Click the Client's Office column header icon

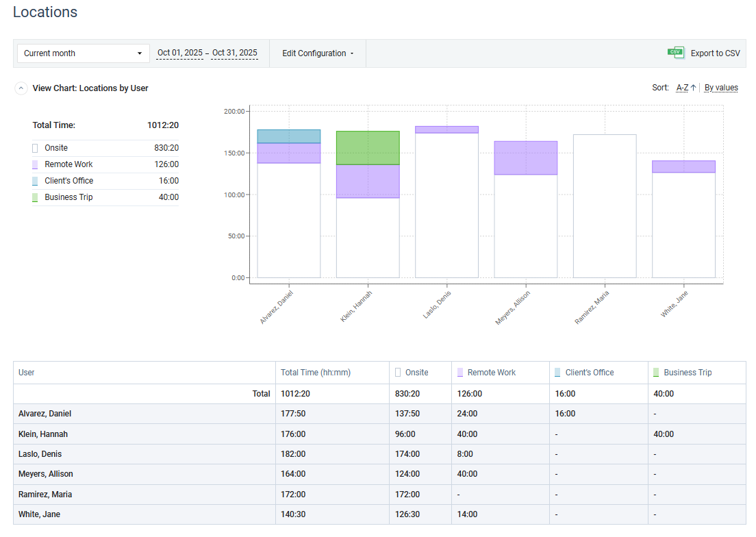coord(557,373)
